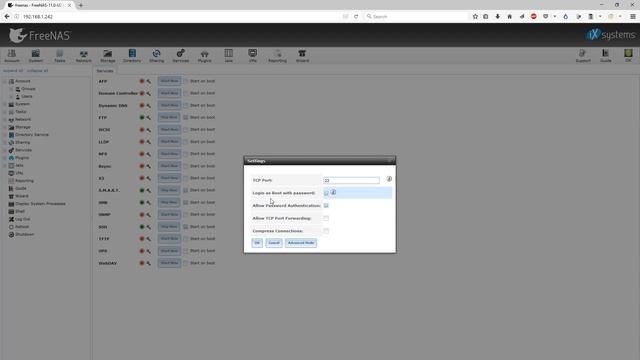640x360 pixels.
Task: Open the Support toolbar icon
Action: tap(583, 56)
